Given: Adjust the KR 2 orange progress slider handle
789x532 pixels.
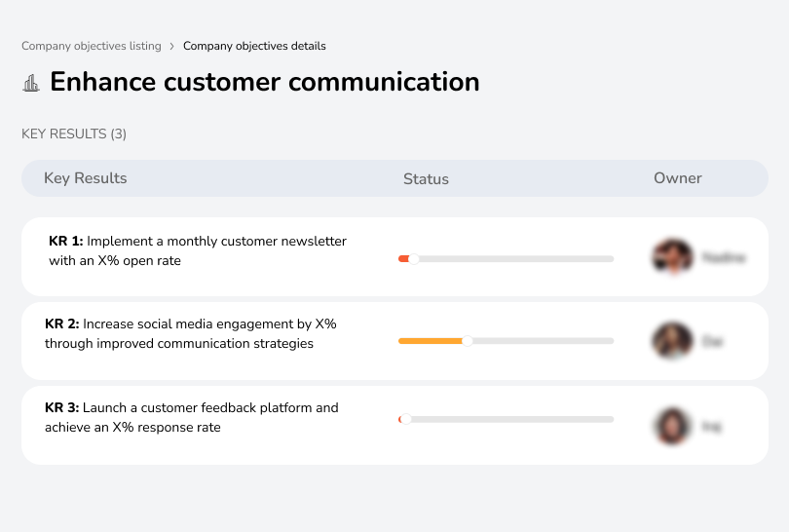Looking at the screenshot, I should pos(468,341).
